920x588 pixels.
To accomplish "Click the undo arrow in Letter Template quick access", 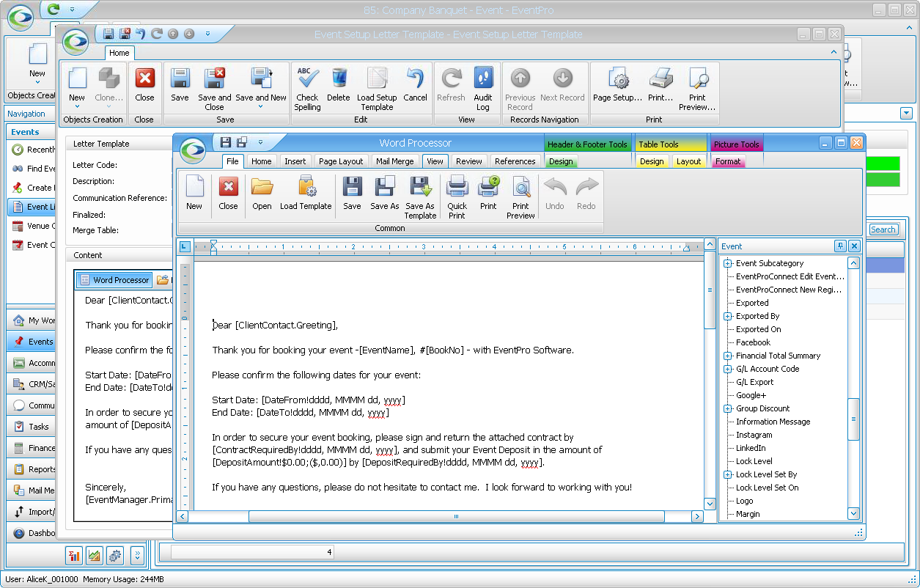I will pos(140,34).
